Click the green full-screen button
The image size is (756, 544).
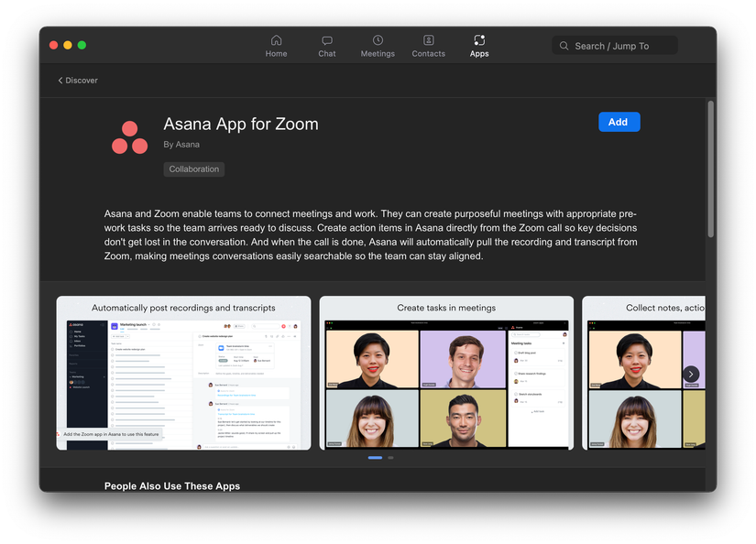click(x=82, y=45)
